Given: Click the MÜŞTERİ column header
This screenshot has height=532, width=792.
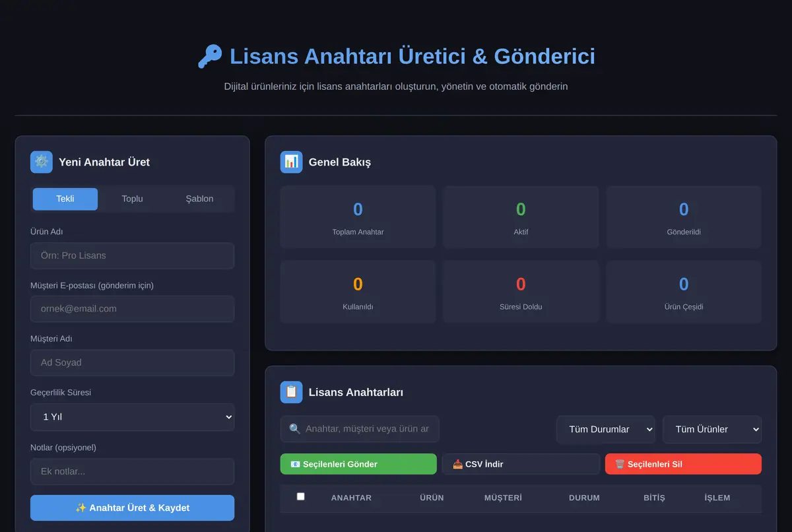Looking at the screenshot, I should pos(503,498).
